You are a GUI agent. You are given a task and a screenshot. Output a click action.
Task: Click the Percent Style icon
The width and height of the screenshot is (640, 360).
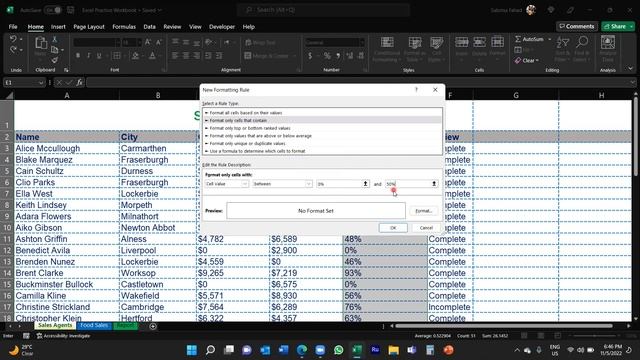point(327,56)
